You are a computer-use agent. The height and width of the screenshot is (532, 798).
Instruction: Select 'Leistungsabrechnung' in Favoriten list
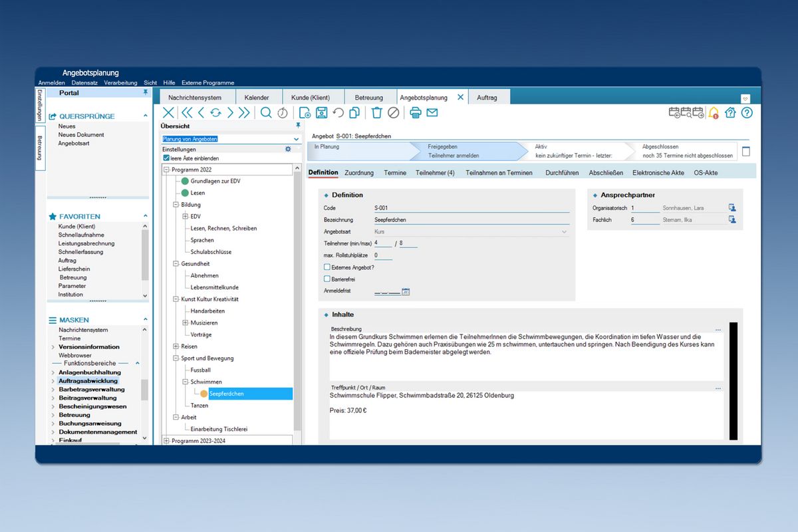[86, 243]
